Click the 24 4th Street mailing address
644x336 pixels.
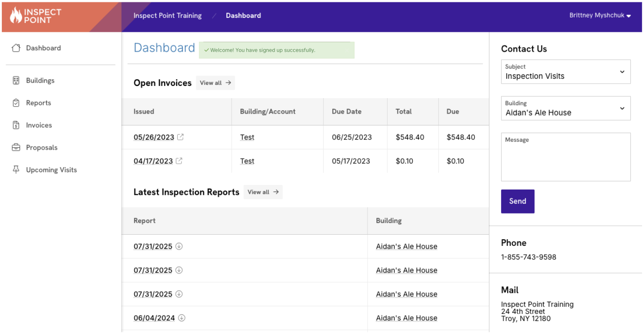pyautogui.click(x=523, y=311)
